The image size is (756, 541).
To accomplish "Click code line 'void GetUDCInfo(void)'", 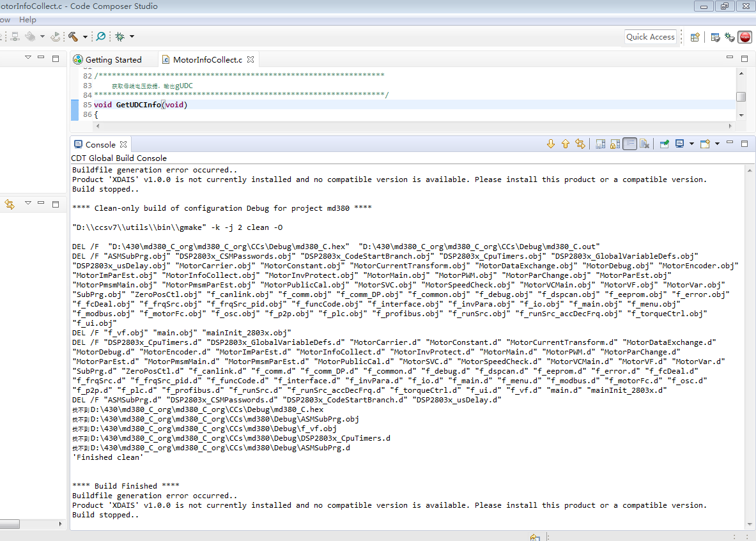I will click(x=141, y=105).
